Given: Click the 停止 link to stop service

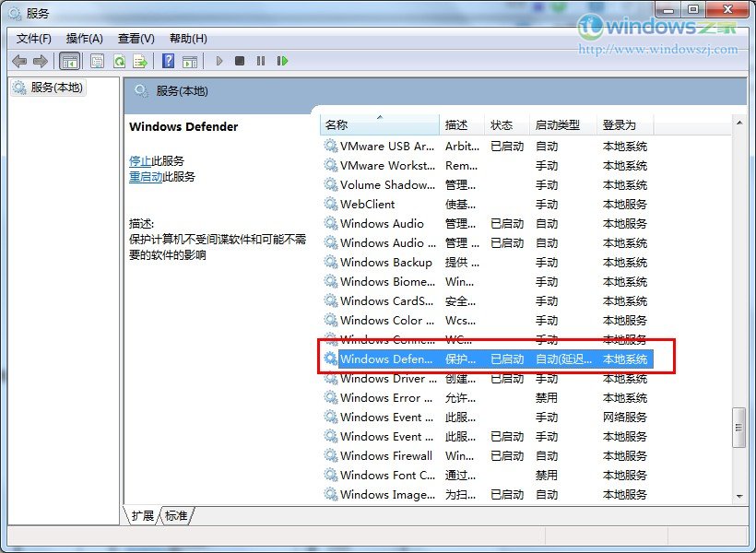Looking at the screenshot, I should 139,160.
